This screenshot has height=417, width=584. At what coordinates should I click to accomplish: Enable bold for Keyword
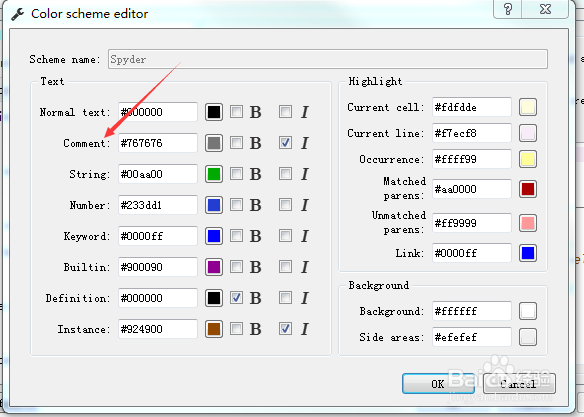pyautogui.click(x=236, y=235)
